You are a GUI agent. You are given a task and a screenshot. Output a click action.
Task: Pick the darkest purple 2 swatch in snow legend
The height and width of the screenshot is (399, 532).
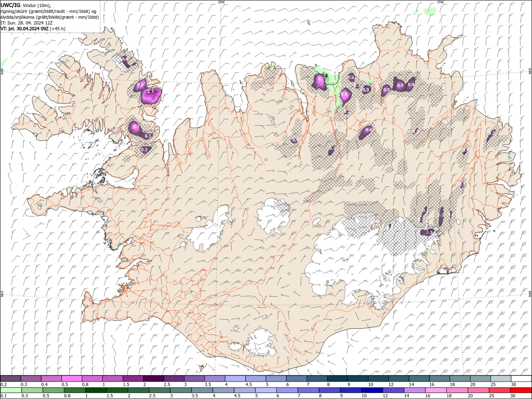coord(153,378)
